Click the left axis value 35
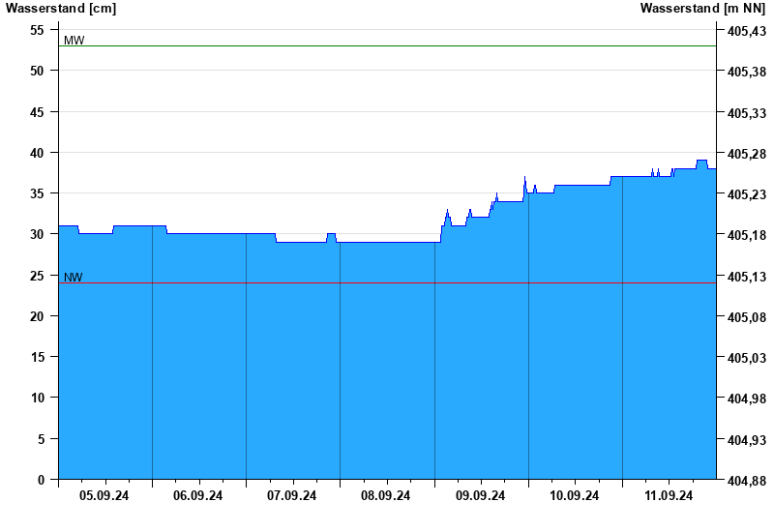The image size is (774, 532). [x=37, y=193]
